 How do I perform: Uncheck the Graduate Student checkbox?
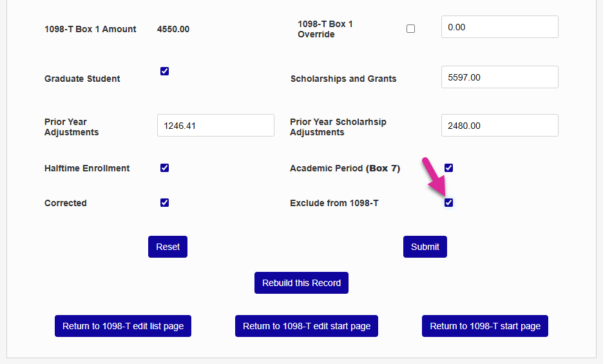coord(164,72)
